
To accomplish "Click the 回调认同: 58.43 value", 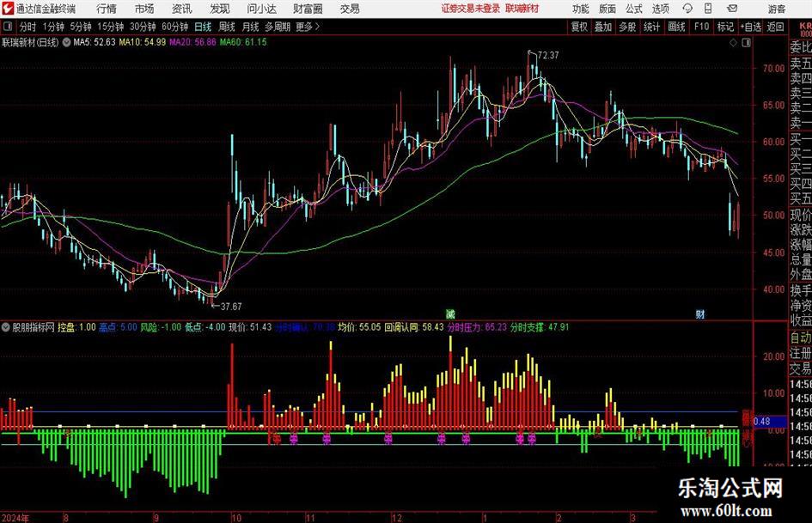I will point(414,327).
